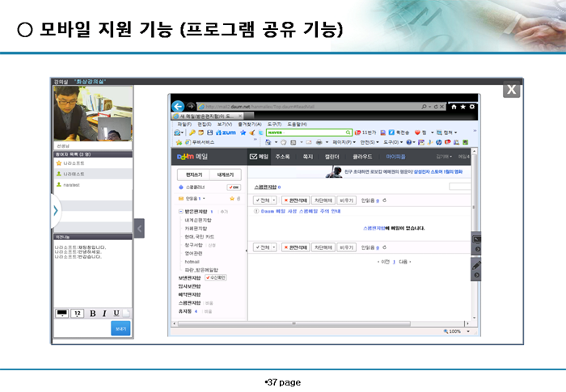Click the yellow star in 안읽음 row
This screenshot has height=392, width=566.
coord(232,199)
